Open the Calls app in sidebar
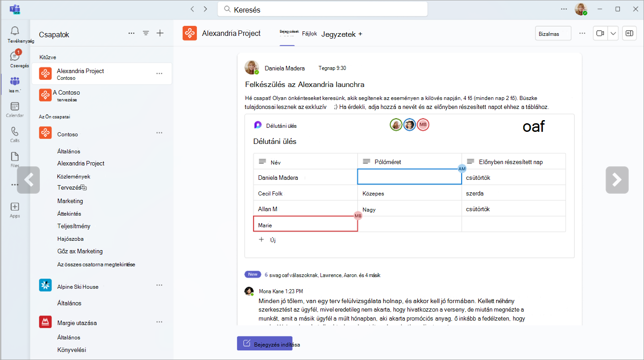644x360 pixels. point(15,134)
